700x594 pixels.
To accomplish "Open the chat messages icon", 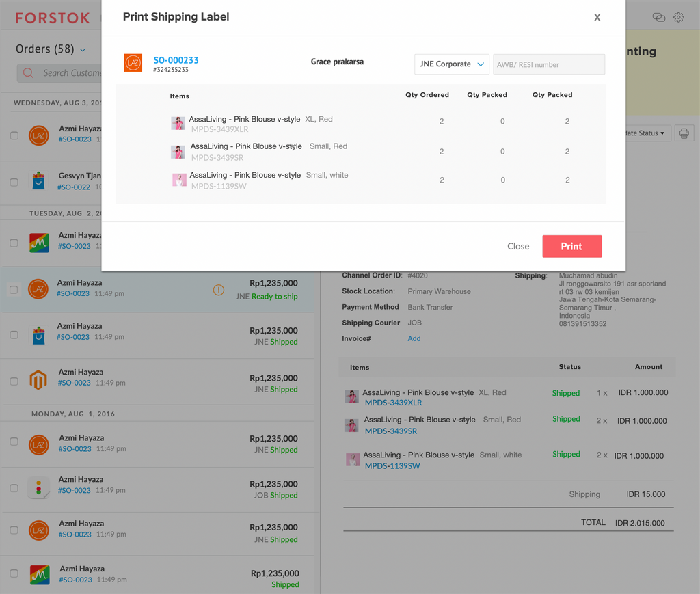I will pos(659,17).
